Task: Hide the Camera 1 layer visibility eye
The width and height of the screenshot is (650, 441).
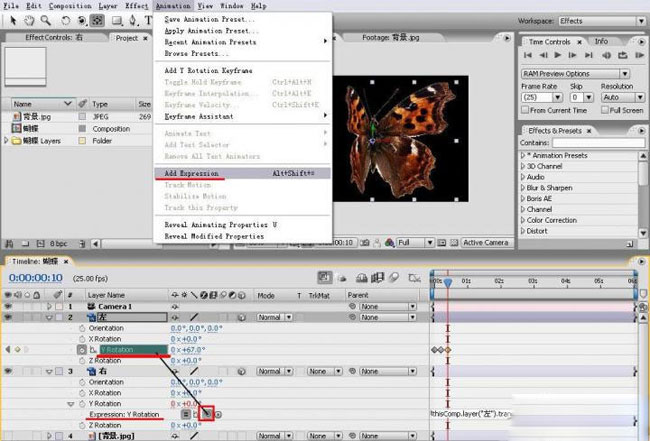Action: (8, 306)
